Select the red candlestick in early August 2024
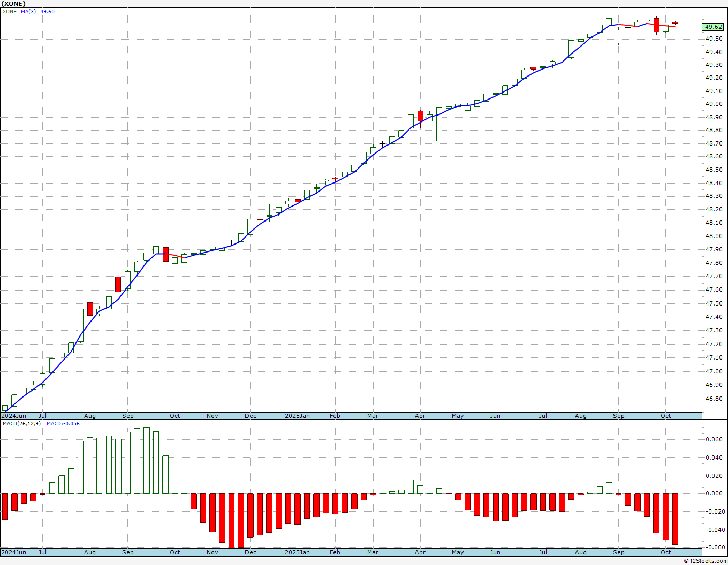728x565 pixels. point(90,309)
